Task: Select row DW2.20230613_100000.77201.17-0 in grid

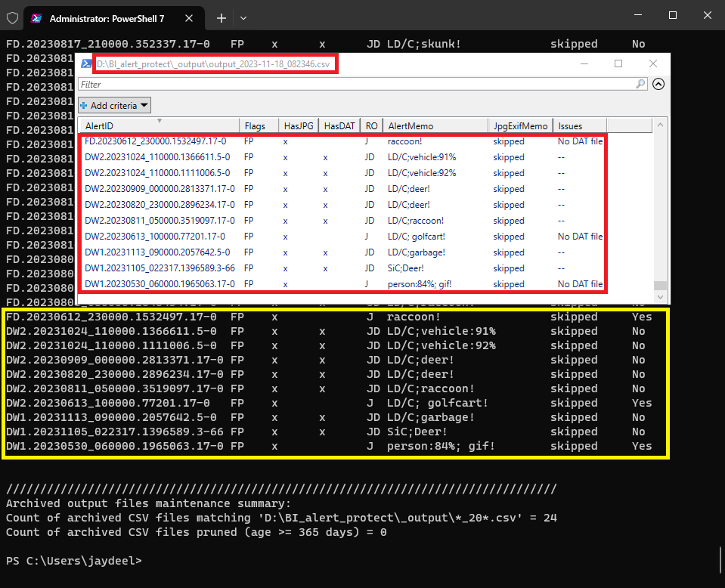Action: (x=343, y=237)
